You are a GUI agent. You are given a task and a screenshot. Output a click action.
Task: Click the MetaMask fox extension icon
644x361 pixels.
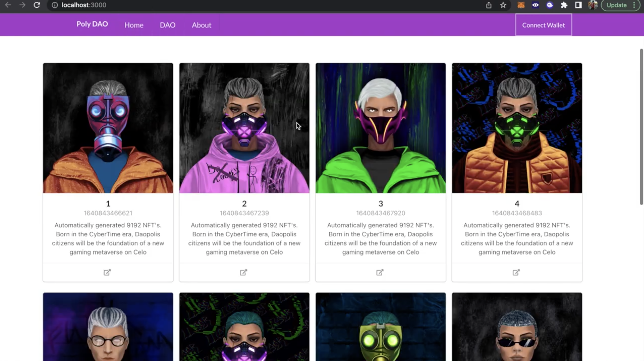pyautogui.click(x=521, y=5)
